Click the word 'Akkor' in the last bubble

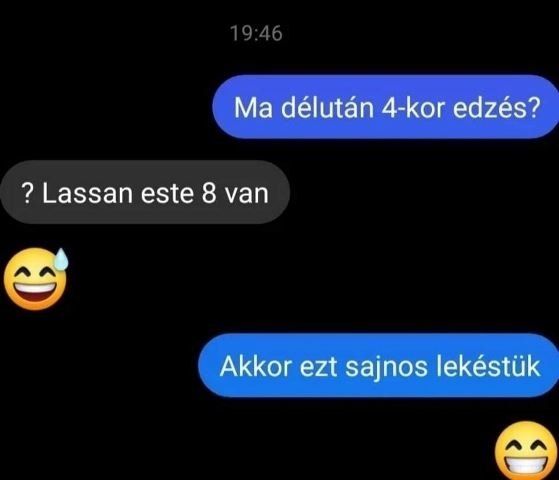(256, 366)
